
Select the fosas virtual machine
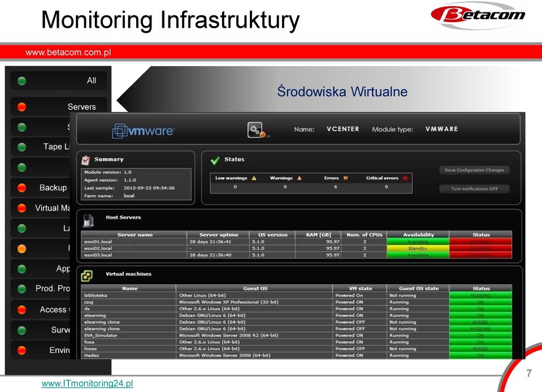click(x=90, y=349)
